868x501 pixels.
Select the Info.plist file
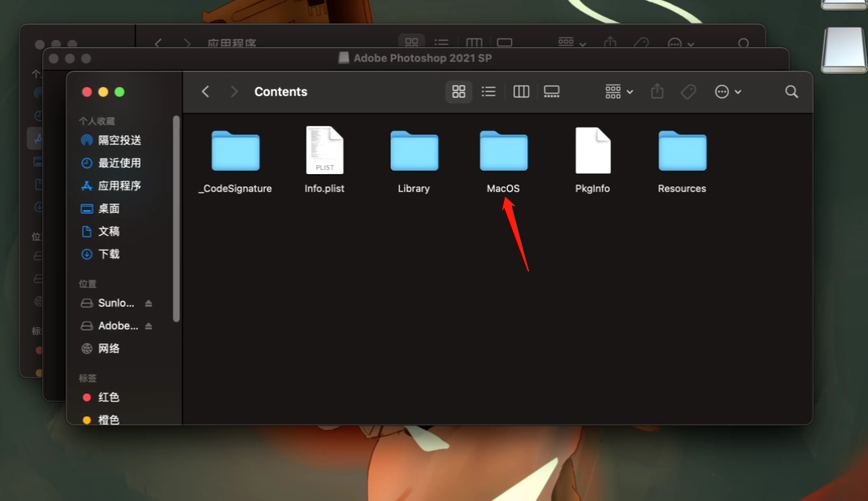click(324, 150)
